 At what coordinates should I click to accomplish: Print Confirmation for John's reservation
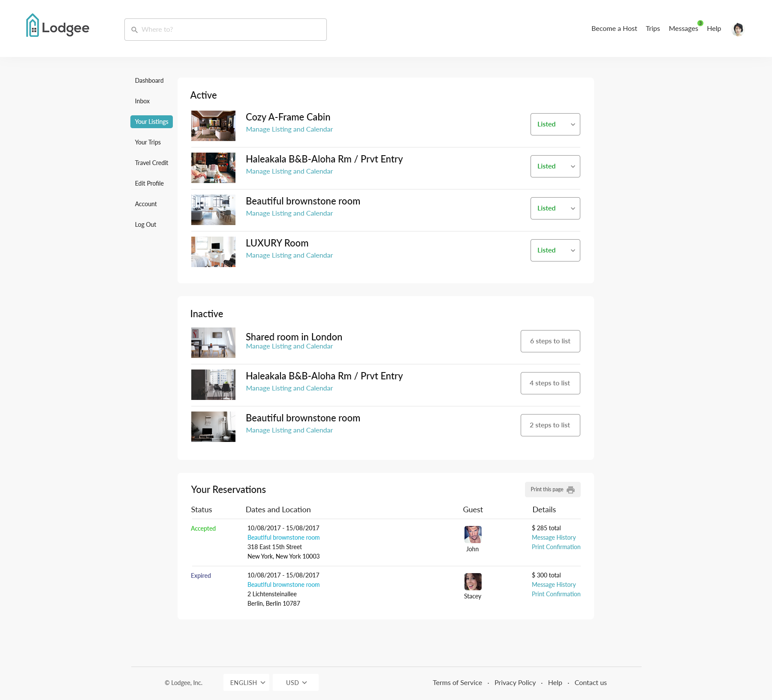click(x=556, y=547)
